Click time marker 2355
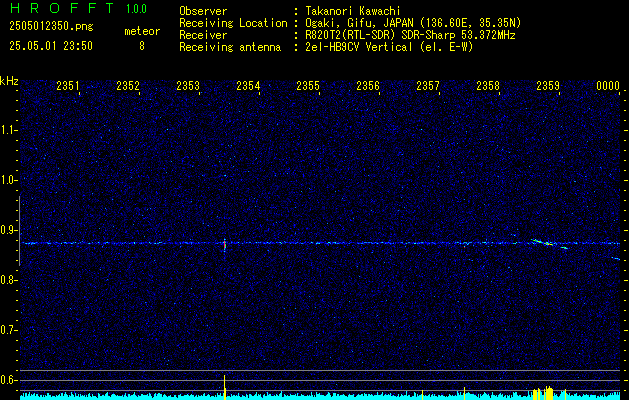Viewport: 629px width, 400px height. point(308,85)
